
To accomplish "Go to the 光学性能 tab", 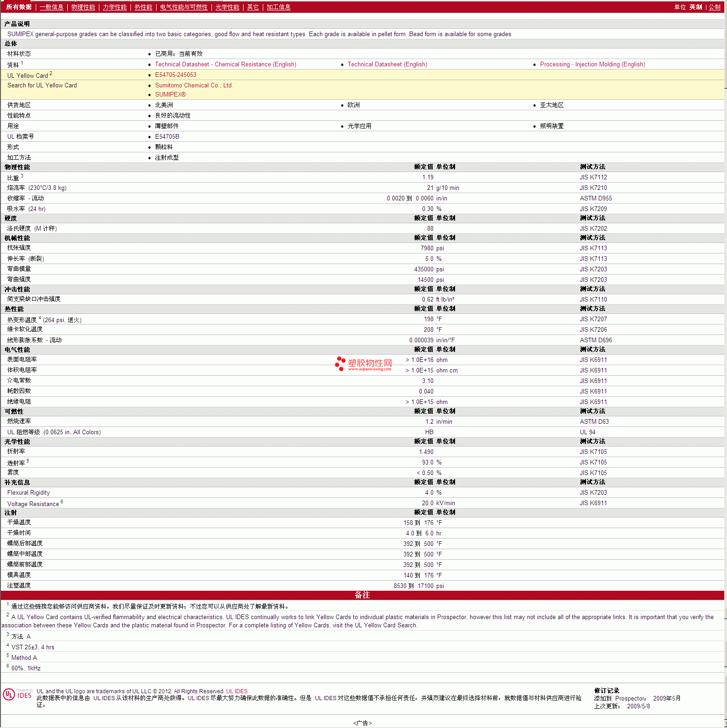I will click(227, 7).
